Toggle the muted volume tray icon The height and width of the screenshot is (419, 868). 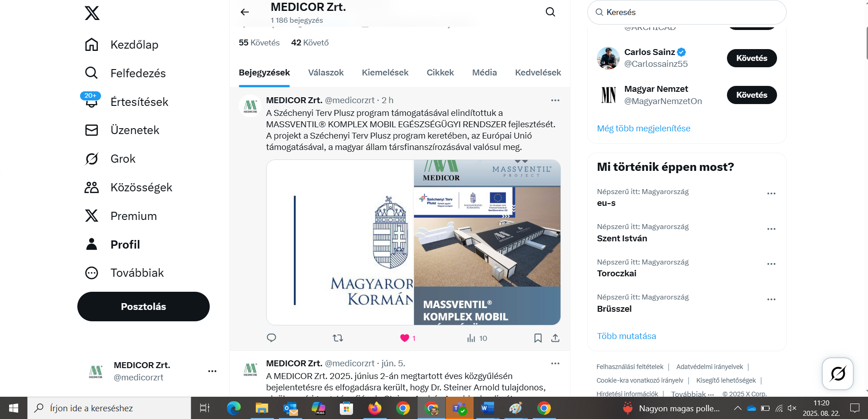[x=792, y=408]
